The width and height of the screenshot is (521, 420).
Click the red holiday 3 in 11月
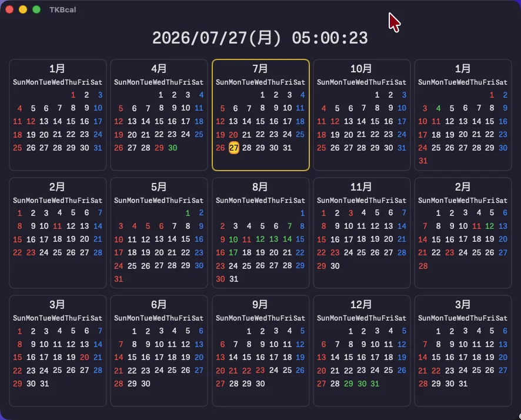pyautogui.click(x=350, y=213)
